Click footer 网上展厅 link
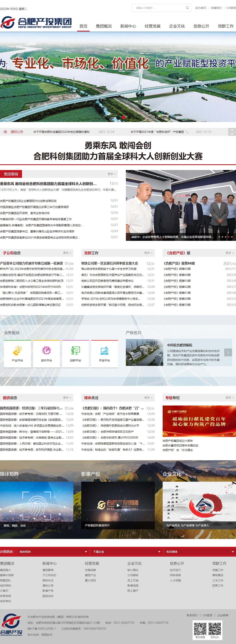Screen dimensions: 236x644 click(x=133, y=591)
